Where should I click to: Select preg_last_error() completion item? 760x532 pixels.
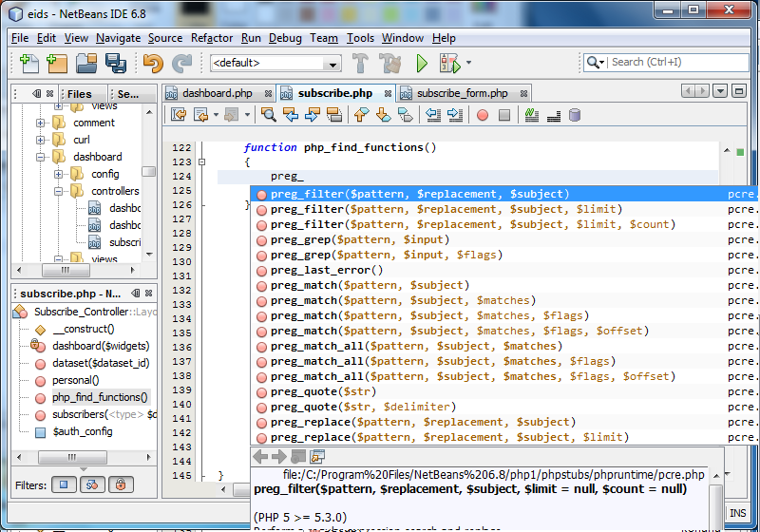503,270
